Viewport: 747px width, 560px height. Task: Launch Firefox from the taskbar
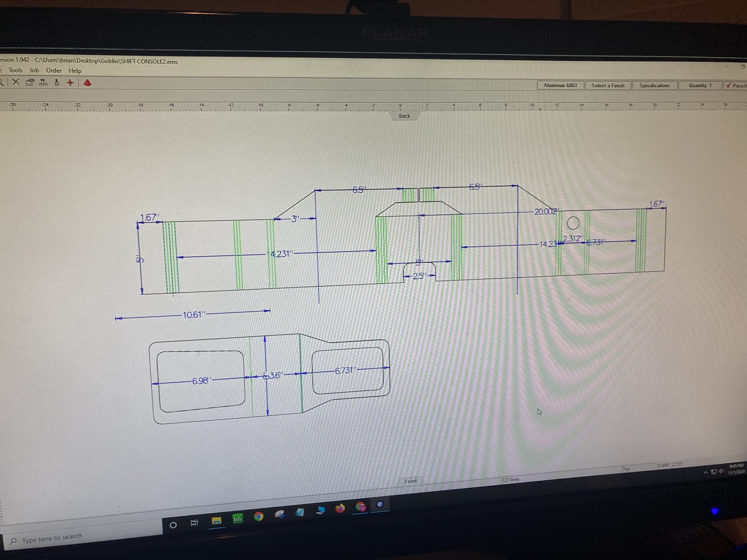(x=339, y=508)
